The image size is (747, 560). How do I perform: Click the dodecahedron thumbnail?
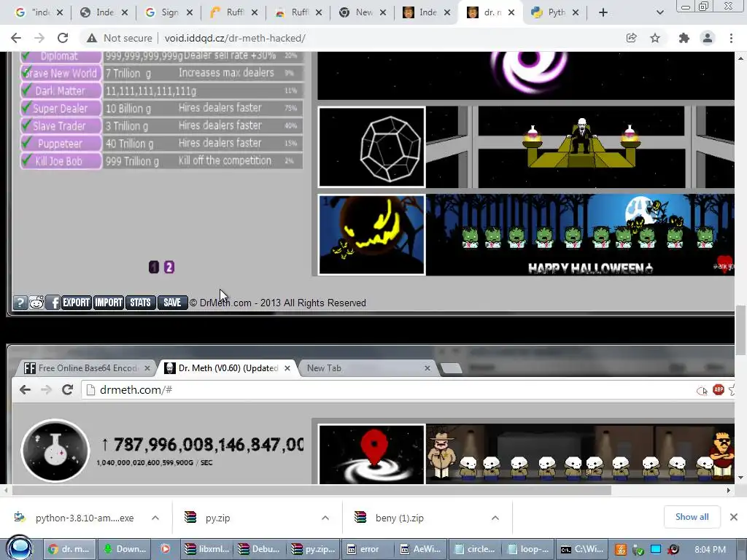[371, 147]
